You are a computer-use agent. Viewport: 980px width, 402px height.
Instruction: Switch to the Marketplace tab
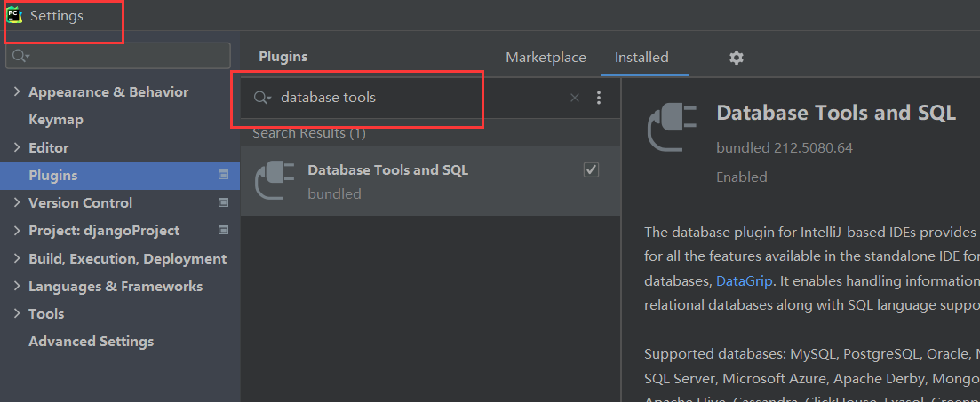click(546, 58)
